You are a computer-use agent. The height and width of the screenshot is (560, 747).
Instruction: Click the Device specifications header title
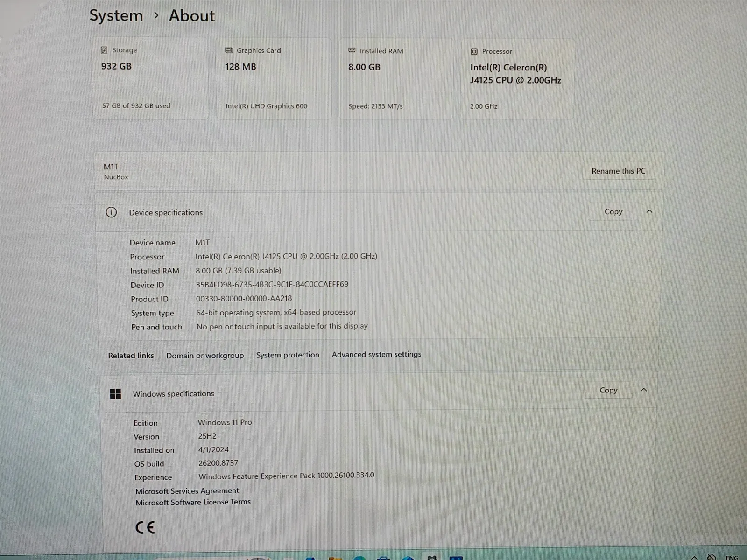click(166, 212)
